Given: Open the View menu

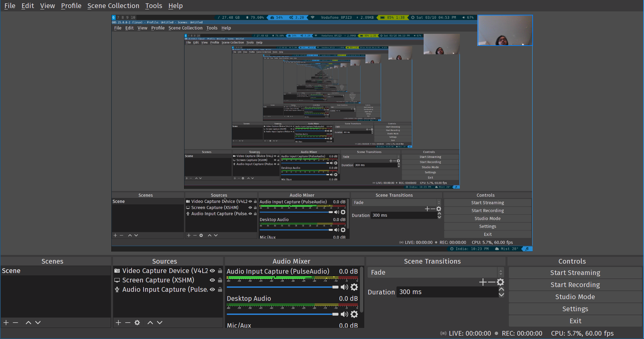Looking at the screenshot, I should pyautogui.click(x=47, y=6).
